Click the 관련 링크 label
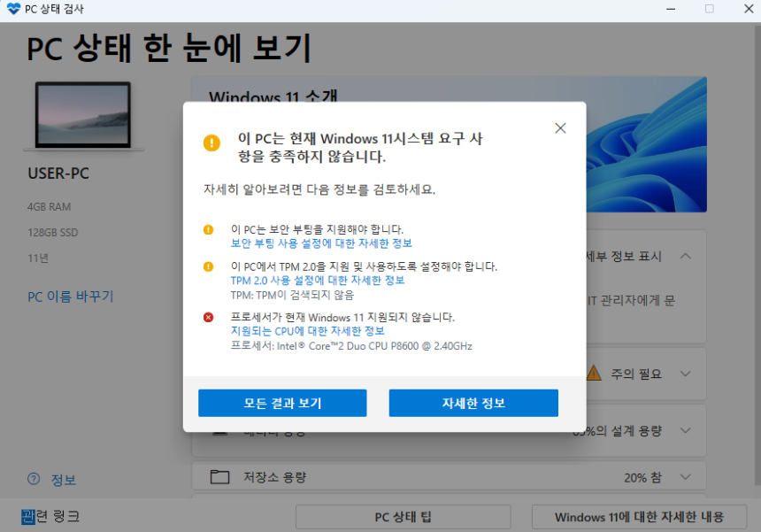The width and height of the screenshot is (761, 532). [50, 516]
